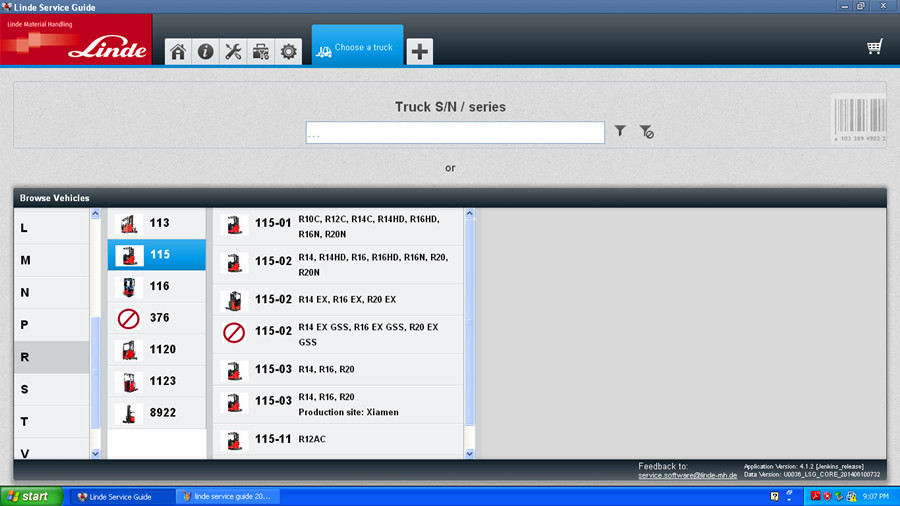Screen dimensions: 900x506
Task: Open the service.software@linde-mh.de feedback link
Action: pos(687,475)
